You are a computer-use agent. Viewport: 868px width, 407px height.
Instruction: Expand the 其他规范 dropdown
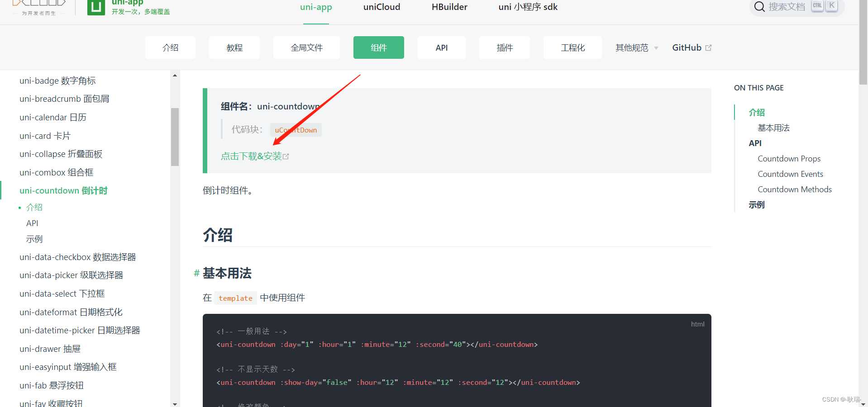point(637,47)
